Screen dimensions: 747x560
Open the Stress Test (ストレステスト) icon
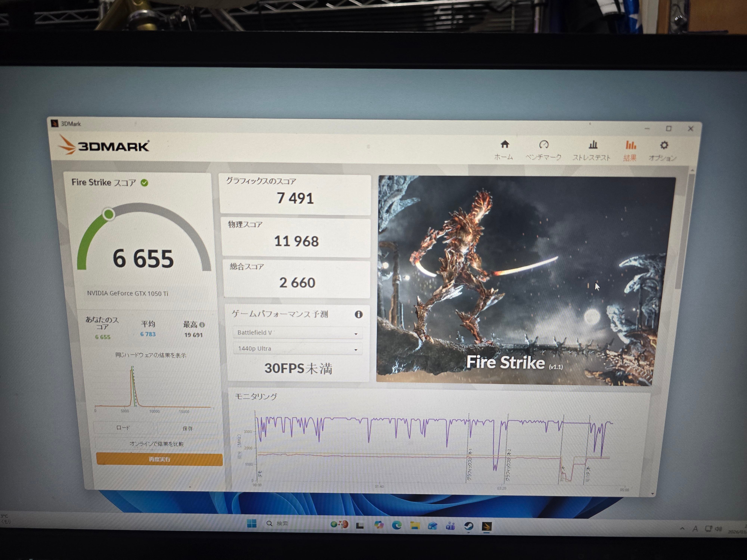(593, 145)
